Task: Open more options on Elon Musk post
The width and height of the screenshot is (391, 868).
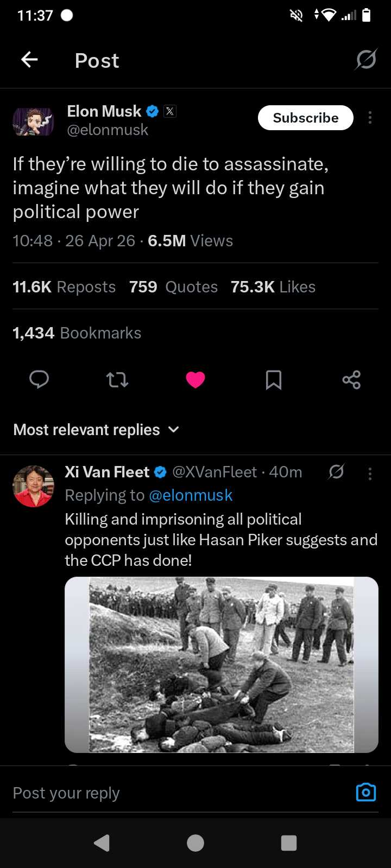Action: (x=370, y=118)
